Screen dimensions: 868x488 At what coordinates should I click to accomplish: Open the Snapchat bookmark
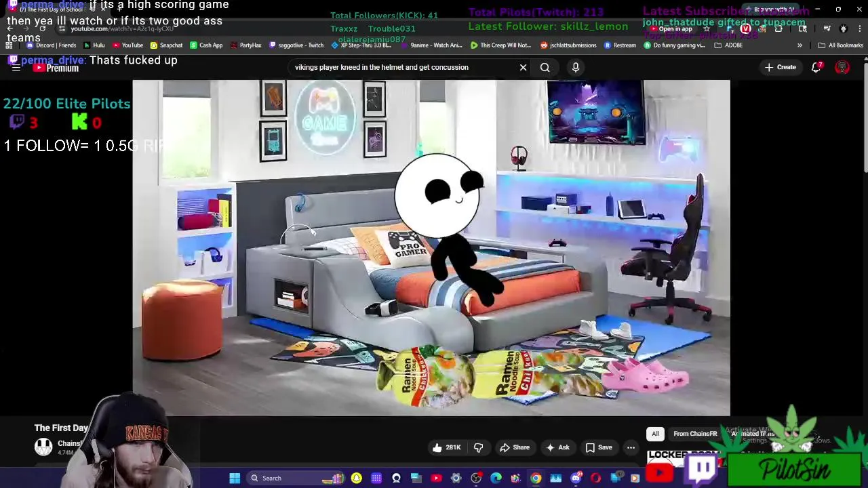point(166,45)
